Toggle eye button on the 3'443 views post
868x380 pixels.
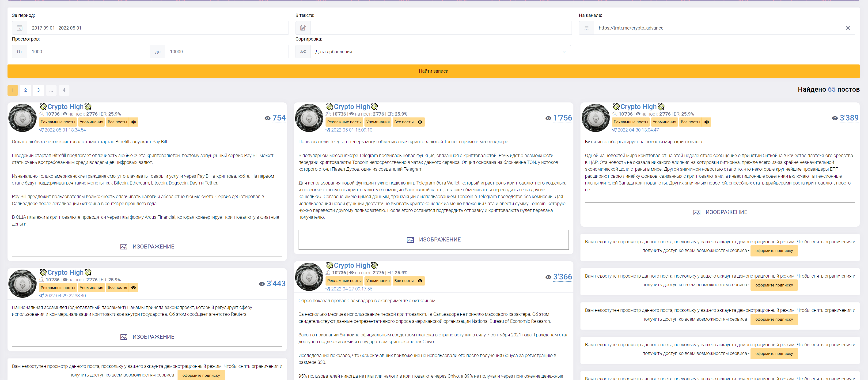(x=134, y=288)
